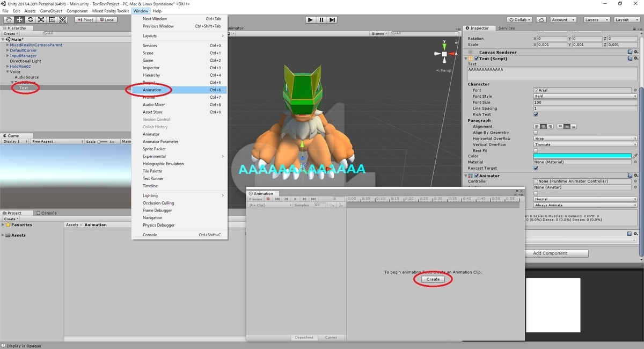Open the GameObject menu

click(51, 11)
